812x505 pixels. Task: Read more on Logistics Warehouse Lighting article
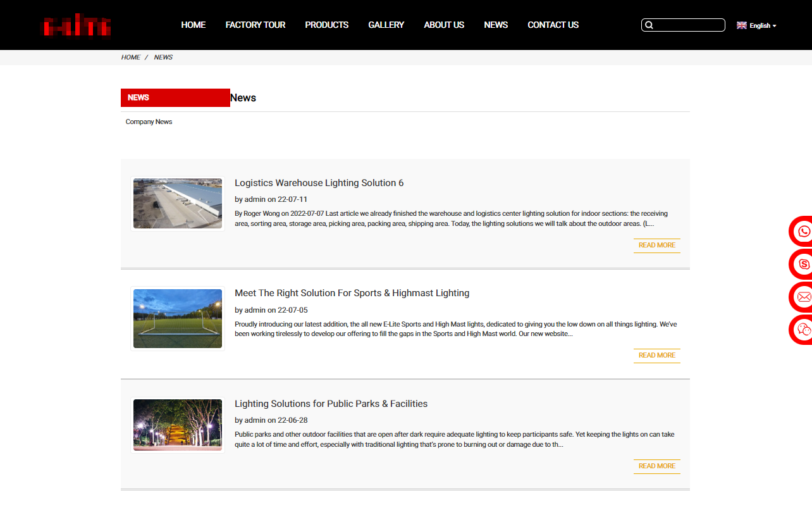tap(656, 246)
